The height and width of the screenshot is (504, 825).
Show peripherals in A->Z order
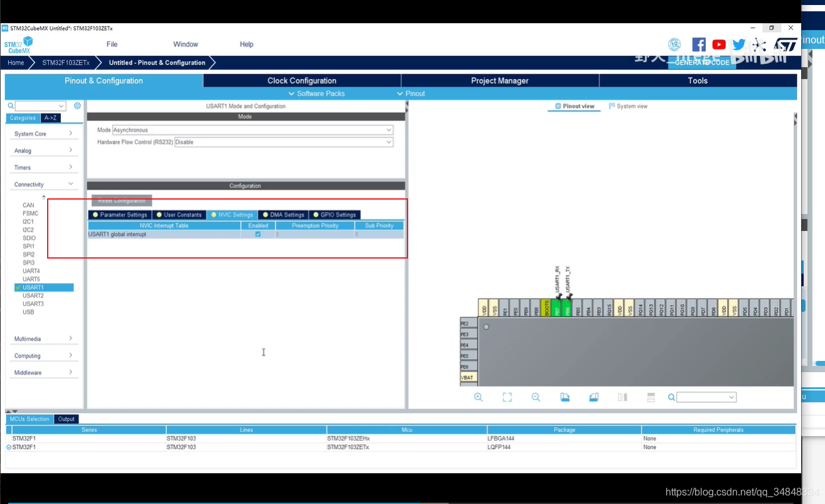(50, 118)
